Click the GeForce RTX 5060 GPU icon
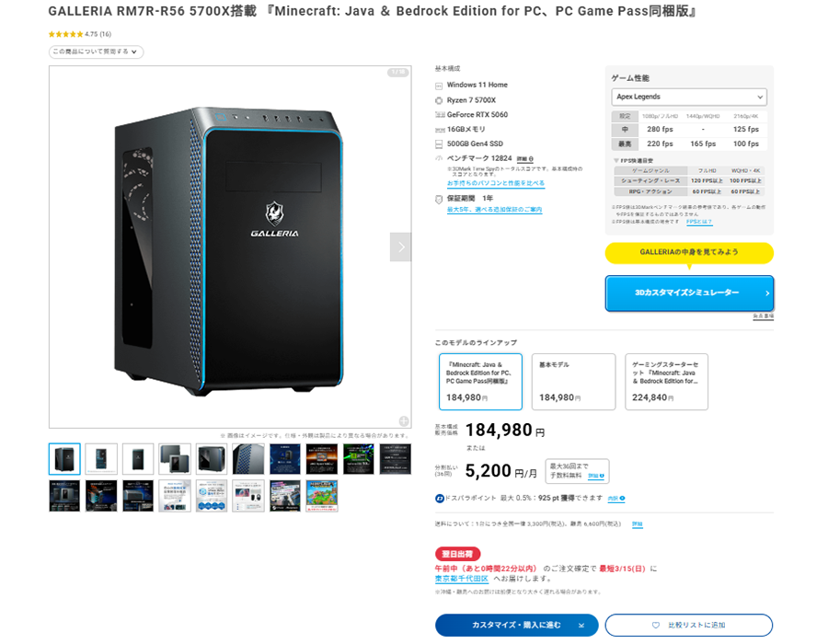 point(439,114)
